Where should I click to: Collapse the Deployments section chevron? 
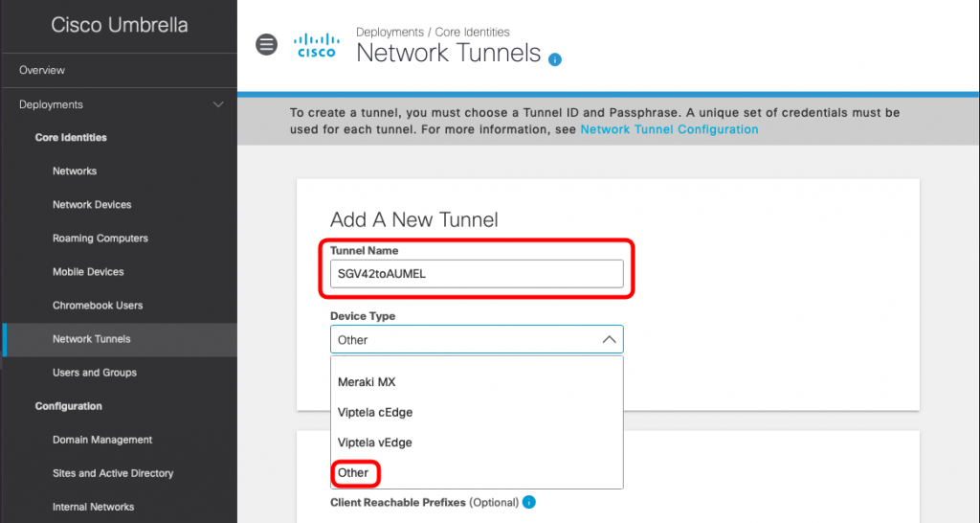pos(218,104)
